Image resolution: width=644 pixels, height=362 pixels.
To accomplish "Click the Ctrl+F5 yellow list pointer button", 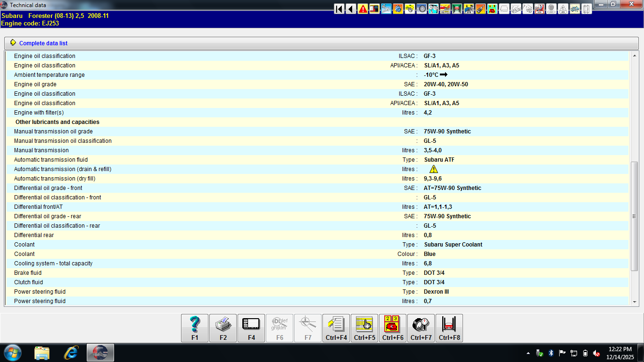I will [x=364, y=328].
